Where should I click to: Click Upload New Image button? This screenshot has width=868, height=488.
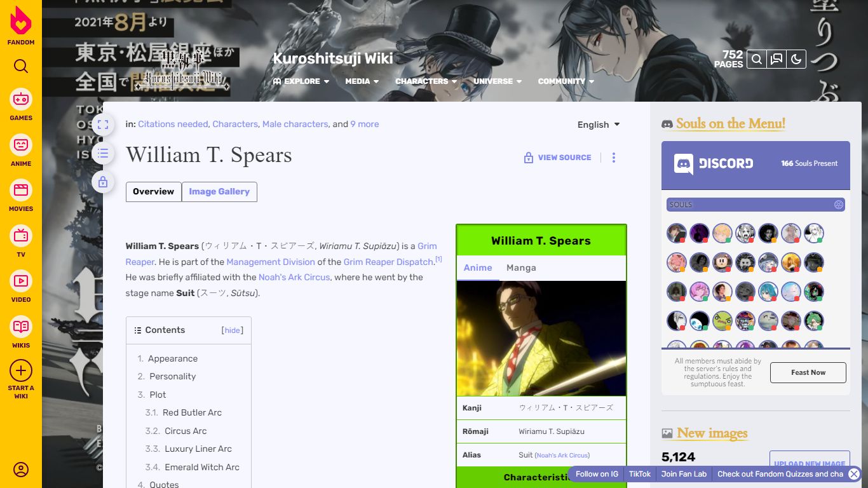(x=810, y=464)
